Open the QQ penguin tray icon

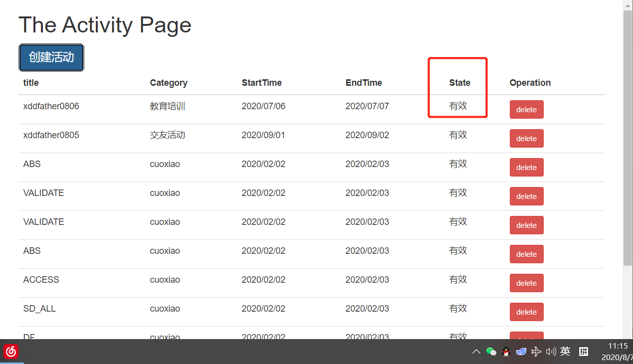[x=506, y=352]
